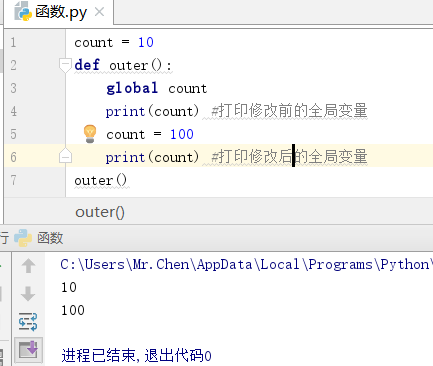Click the scroll to end console button
This screenshot has height=366, width=433.
[28, 350]
